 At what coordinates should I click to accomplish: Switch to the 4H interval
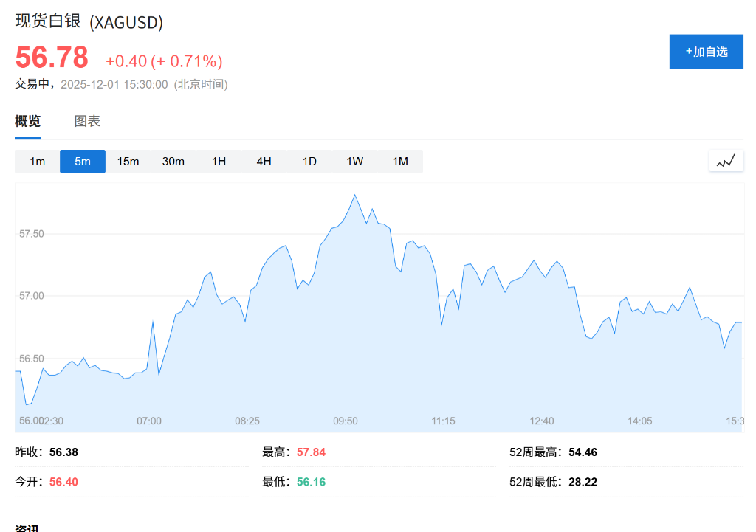(x=264, y=161)
